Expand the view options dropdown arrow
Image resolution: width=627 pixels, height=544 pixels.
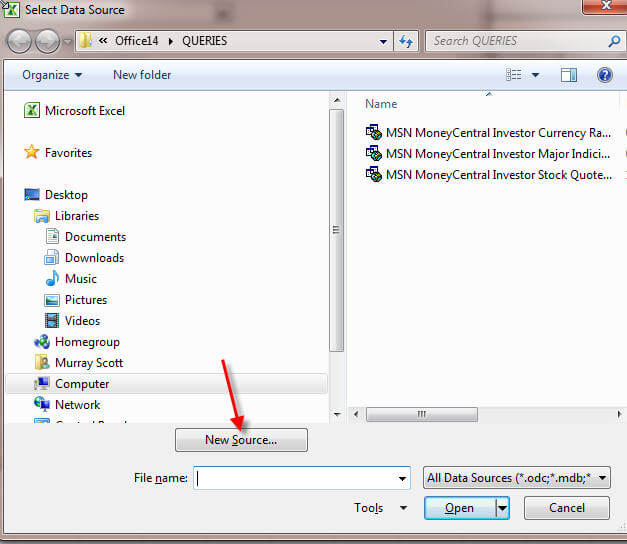pyautogui.click(x=535, y=75)
